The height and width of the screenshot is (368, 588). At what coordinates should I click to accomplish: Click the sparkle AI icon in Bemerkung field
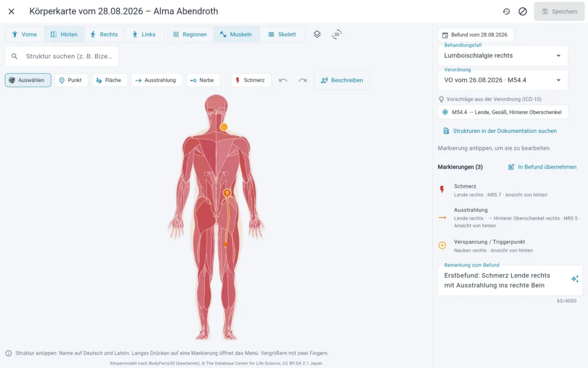(x=575, y=279)
